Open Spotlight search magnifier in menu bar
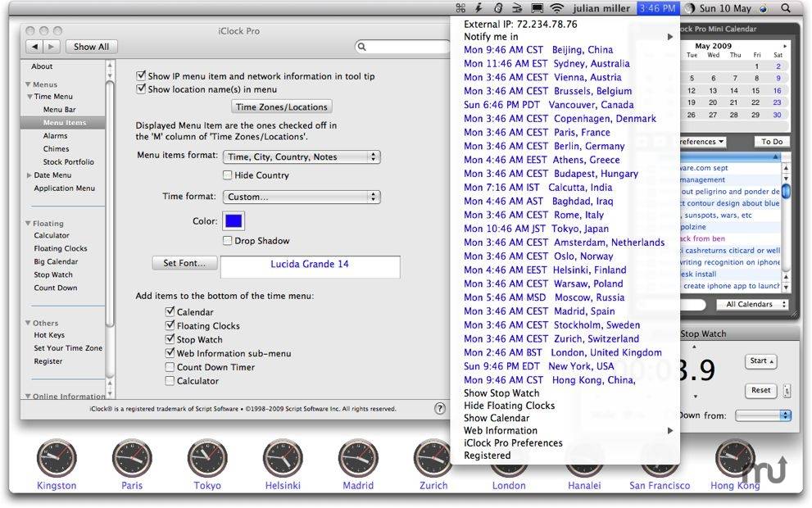 pyautogui.click(x=786, y=8)
